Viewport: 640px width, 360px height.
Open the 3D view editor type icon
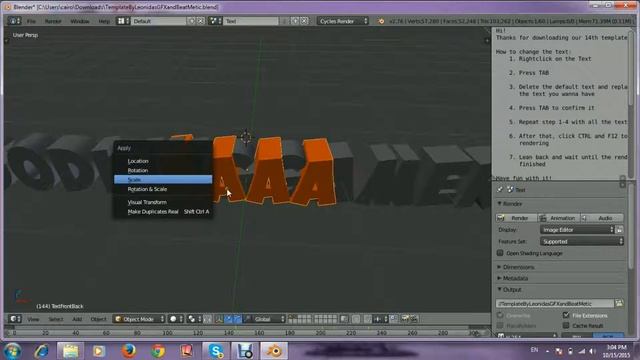click(15, 319)
